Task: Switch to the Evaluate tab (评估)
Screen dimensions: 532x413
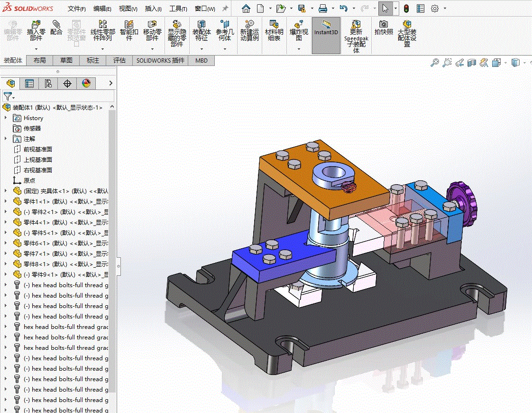Action: [119, 60]
